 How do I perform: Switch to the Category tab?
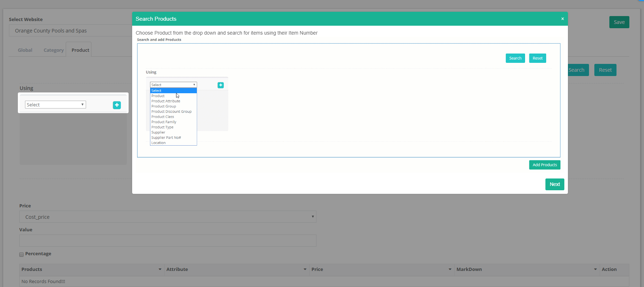pos(54,50)
